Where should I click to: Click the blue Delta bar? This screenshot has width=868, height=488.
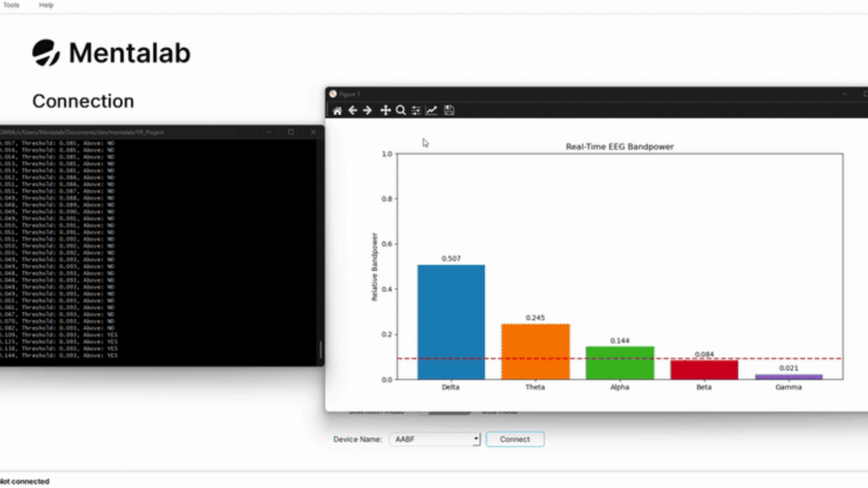tap(451, 322)
